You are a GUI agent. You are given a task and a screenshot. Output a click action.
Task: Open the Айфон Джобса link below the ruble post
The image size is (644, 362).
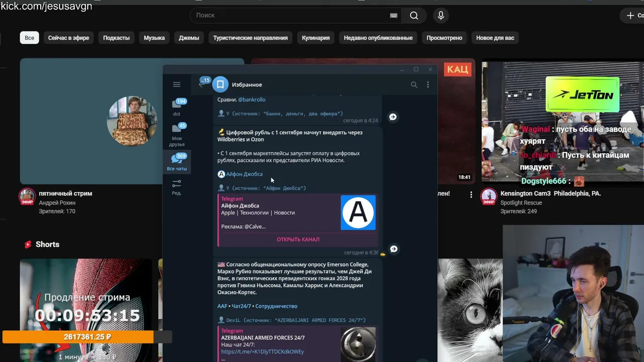click(x=244, y=174)
